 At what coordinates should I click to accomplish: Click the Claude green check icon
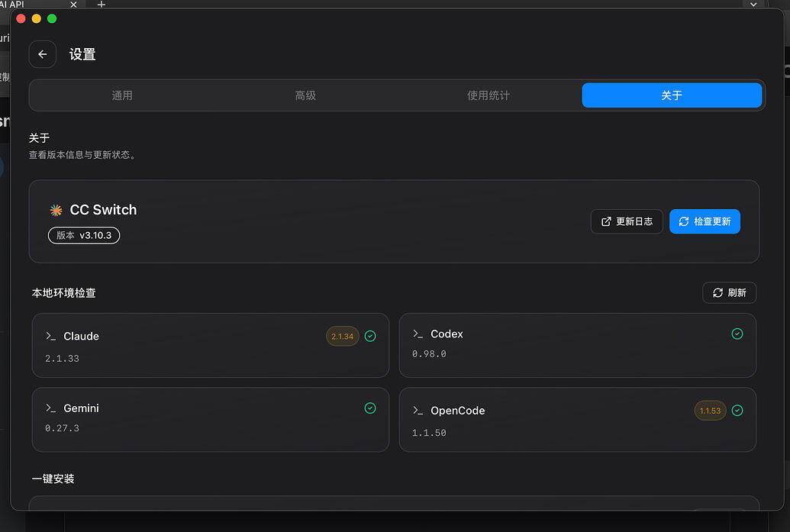coord(370,336)
